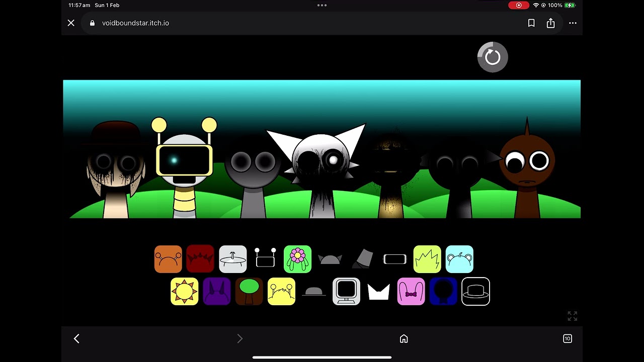Choose the lime green spiky hair icon
Viewport: 644px width, 362px height.
tap(427, 259)
